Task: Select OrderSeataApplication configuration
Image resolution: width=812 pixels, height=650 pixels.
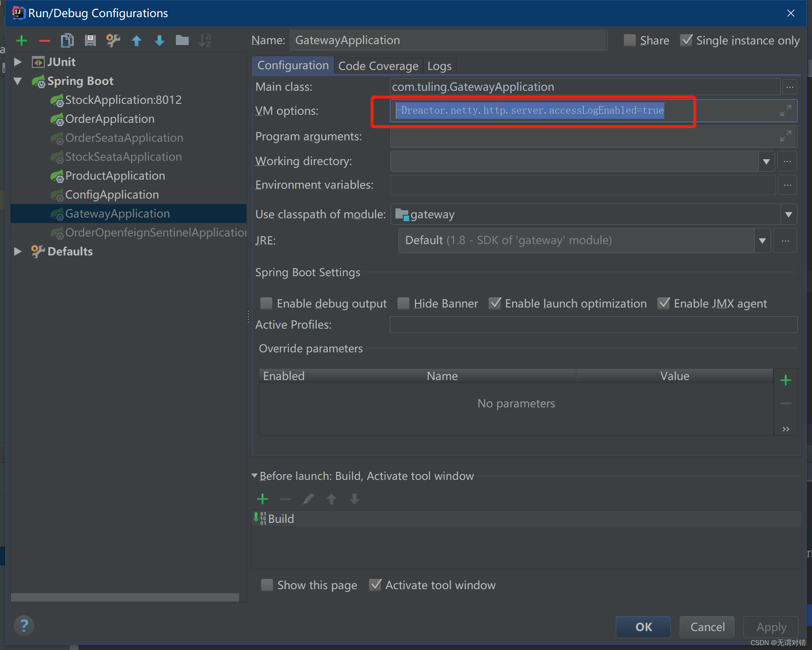Action: tap(124, 138)
